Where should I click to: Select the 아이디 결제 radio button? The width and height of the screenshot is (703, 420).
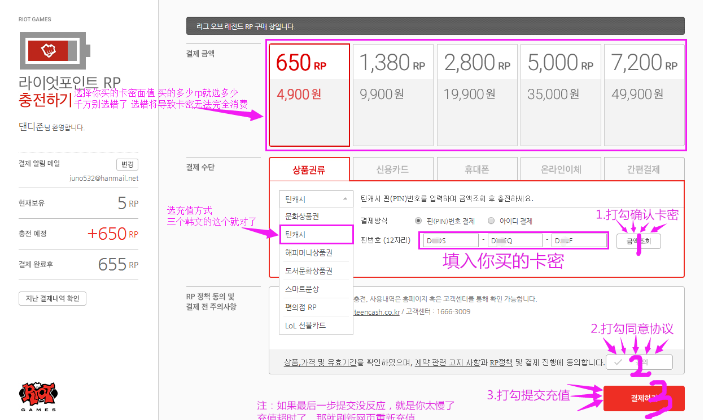tap(491, 221)
